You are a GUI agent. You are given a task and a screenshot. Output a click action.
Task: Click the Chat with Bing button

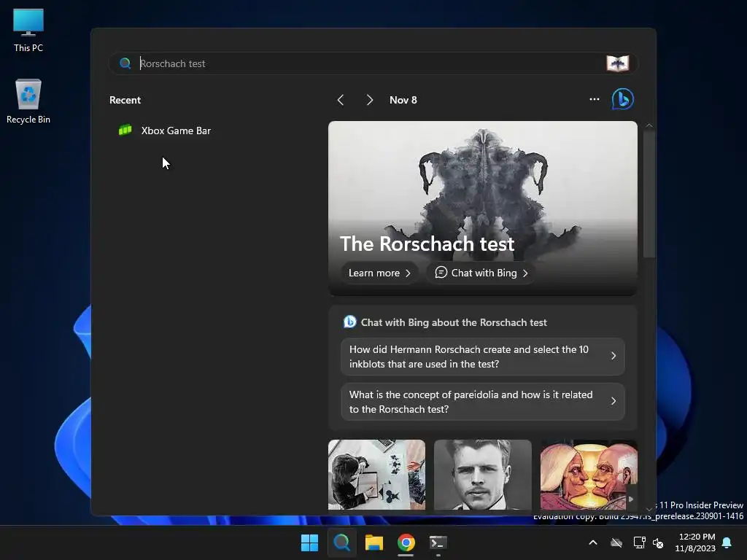tap(481, 273)
